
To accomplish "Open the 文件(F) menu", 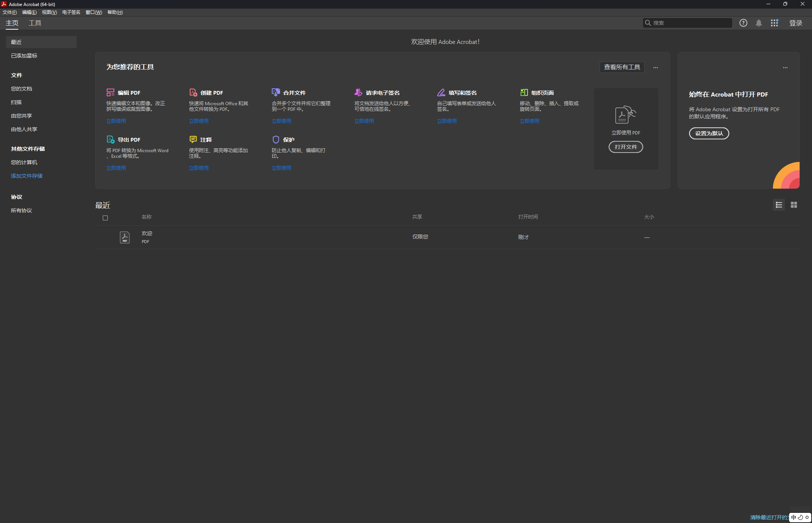I will pyautogui.click(x=10, y=12).
